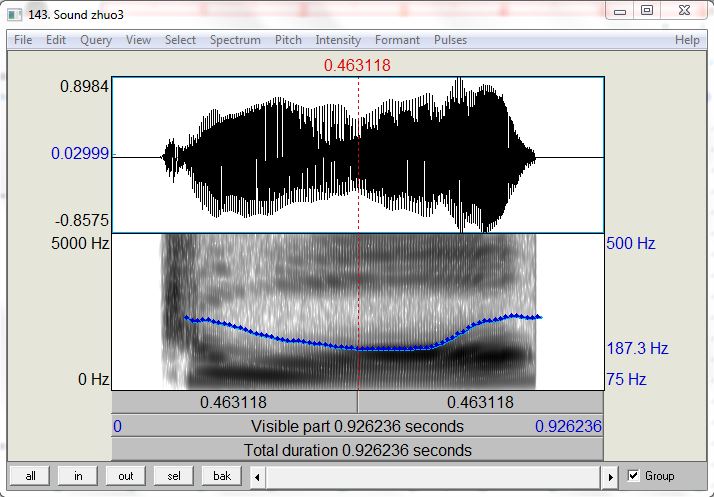Open the View menu

coord(138,40)
